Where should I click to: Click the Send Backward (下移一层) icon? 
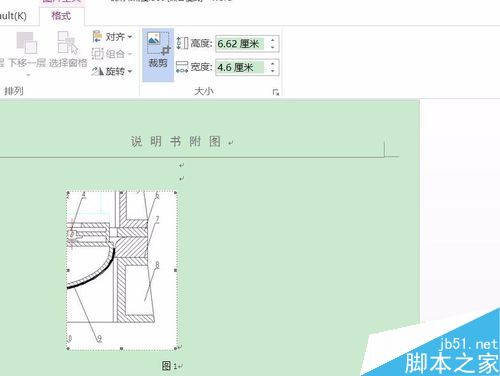coord(27,42)
